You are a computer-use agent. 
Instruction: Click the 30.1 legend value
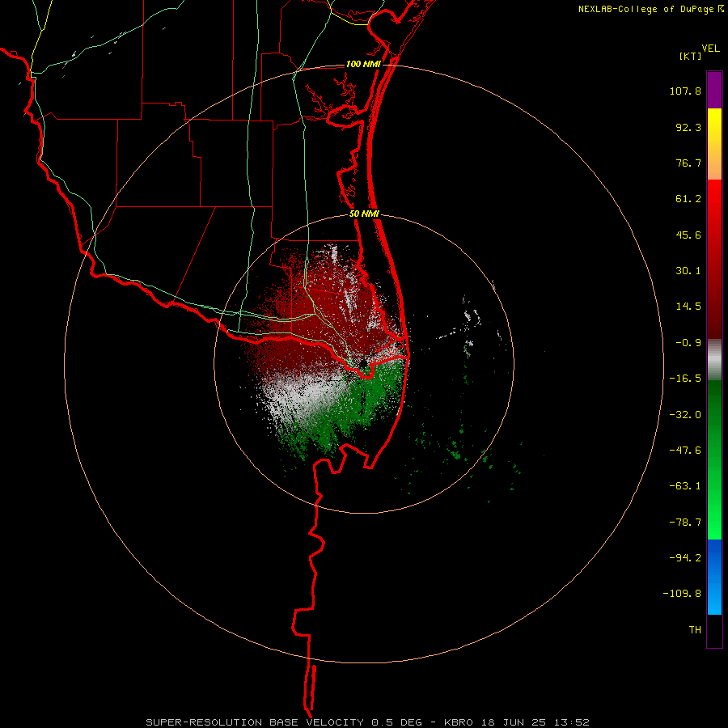coord(688,271)
